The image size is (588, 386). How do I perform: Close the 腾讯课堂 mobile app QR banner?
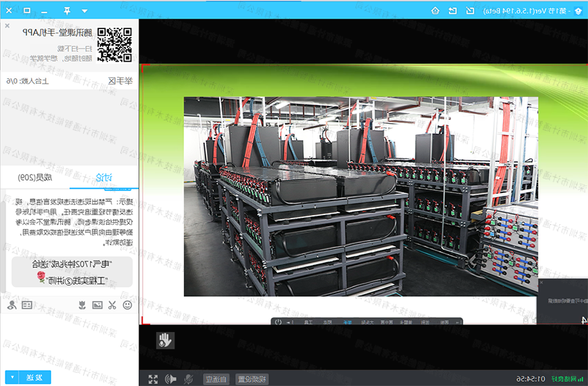[7, 25]
